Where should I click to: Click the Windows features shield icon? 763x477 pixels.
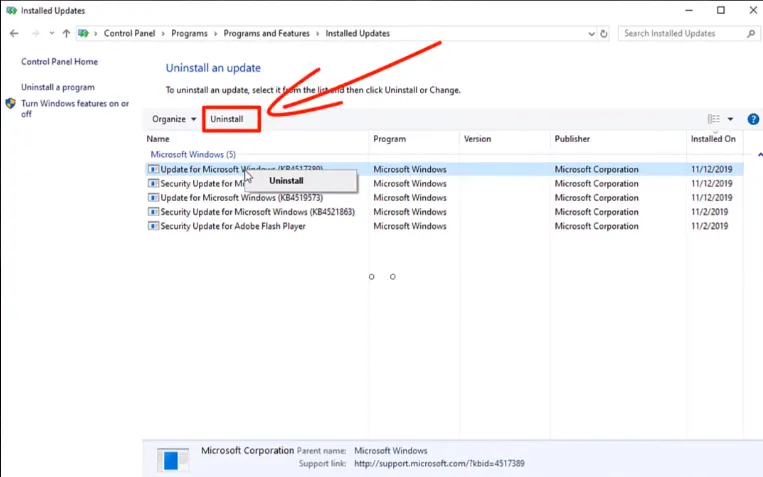coord(11,104)
